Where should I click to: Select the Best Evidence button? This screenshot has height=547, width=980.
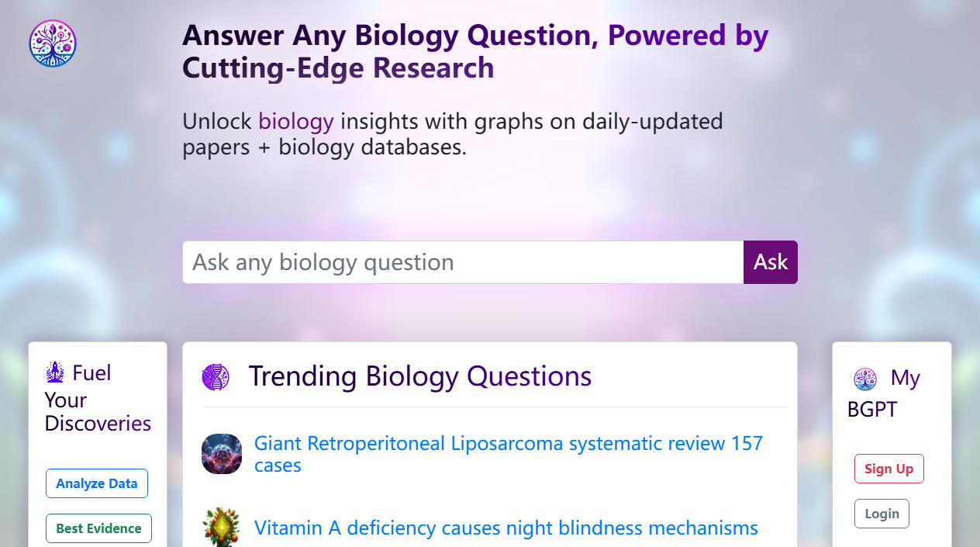tap(98, 528)
